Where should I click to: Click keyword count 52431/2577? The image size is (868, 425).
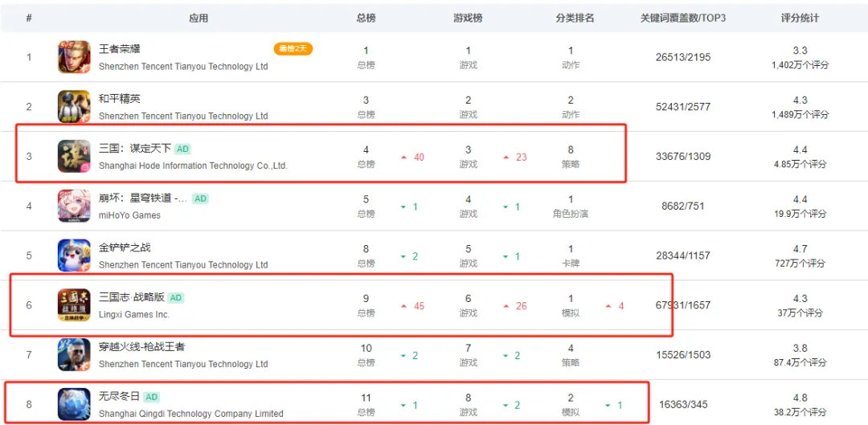coord(682,106)
